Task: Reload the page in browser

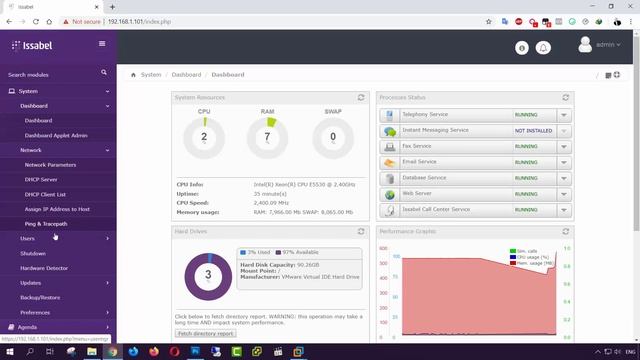Action: pyautogui.click(x=36, y=22)
